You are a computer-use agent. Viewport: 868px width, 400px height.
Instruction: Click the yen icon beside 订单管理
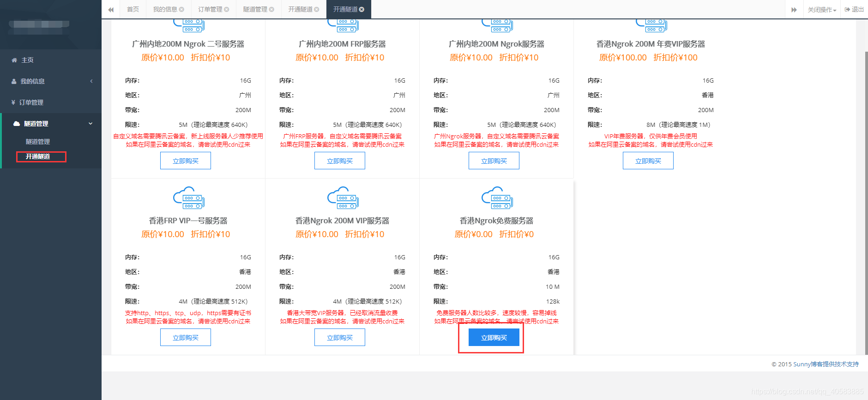(13, 102)
